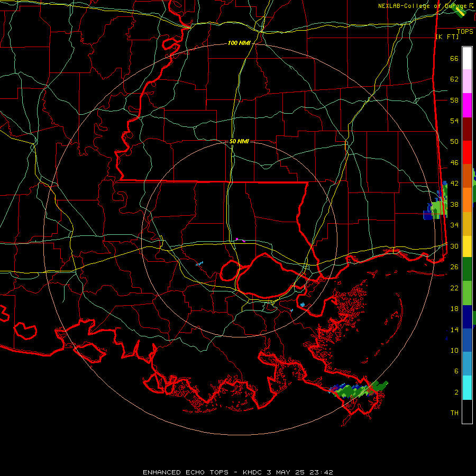476x476 pixels.
Task: Select the navy blue legend swatch
Action: pos(467,317)
